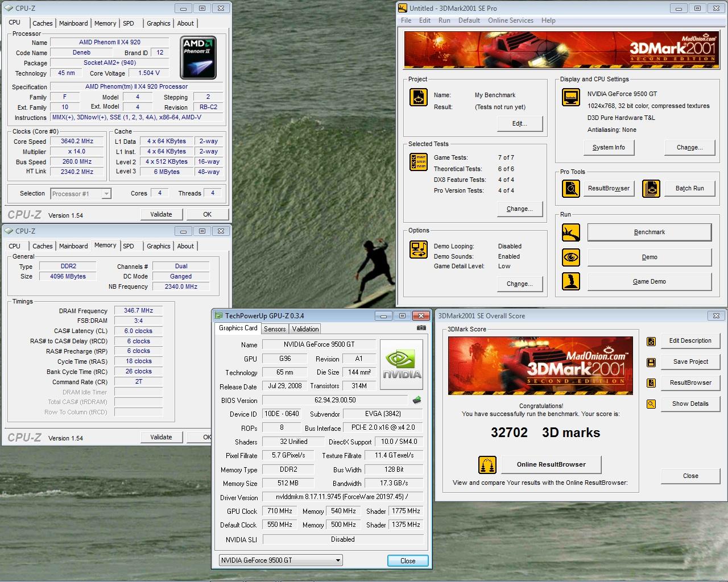This screenshot has height=582, width=728.
Task: Click the Demo button
Action: point(649,257)
